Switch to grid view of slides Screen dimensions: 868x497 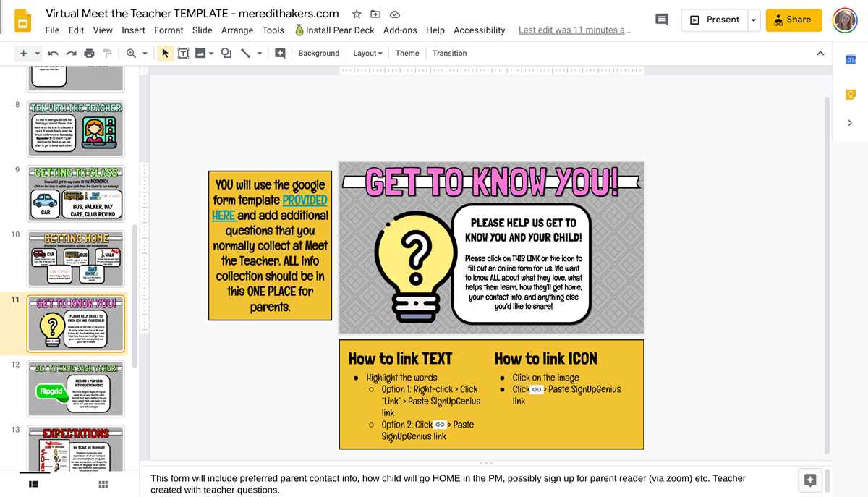(103, 484)
